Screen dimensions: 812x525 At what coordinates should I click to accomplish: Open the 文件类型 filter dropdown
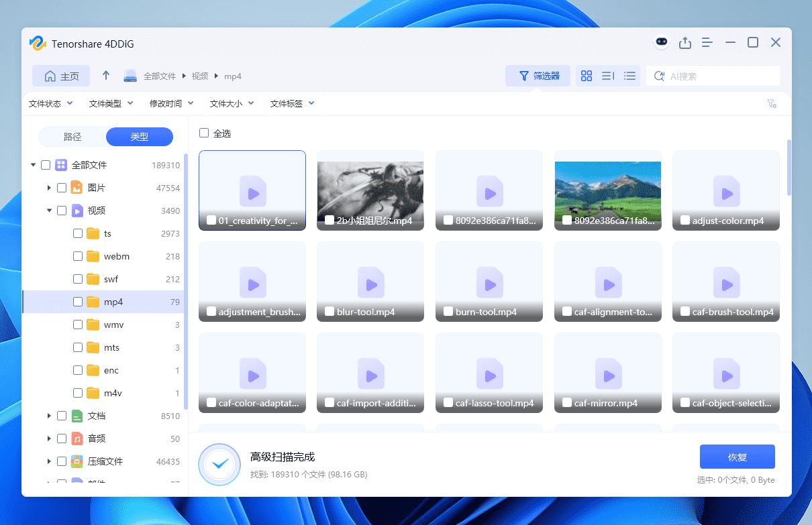pyautogui.click(x=111, y=103)
